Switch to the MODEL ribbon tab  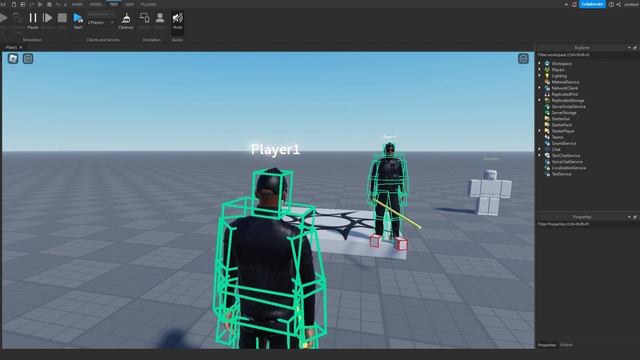tap(96, 4)
